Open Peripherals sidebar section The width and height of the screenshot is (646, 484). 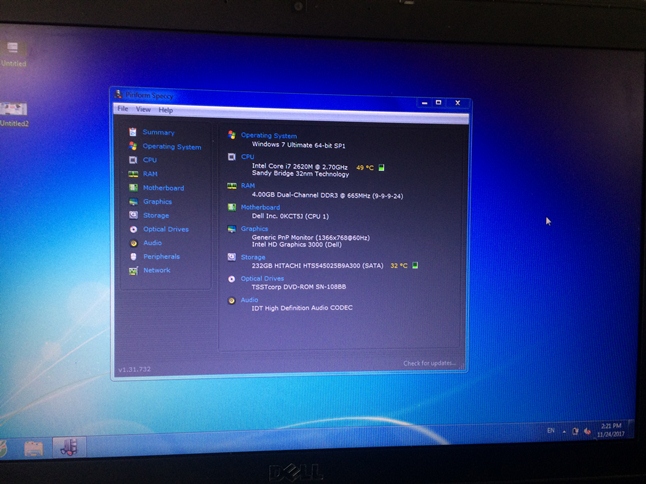(161, 256)
